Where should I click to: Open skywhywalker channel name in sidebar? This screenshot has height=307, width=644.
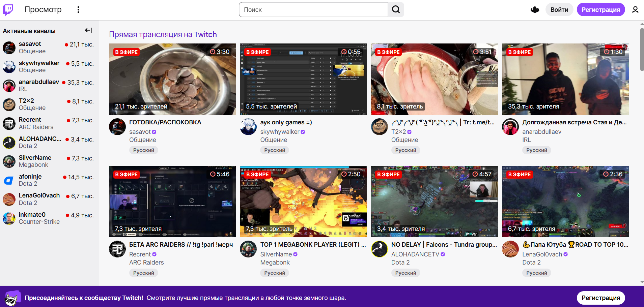(39, 63)
